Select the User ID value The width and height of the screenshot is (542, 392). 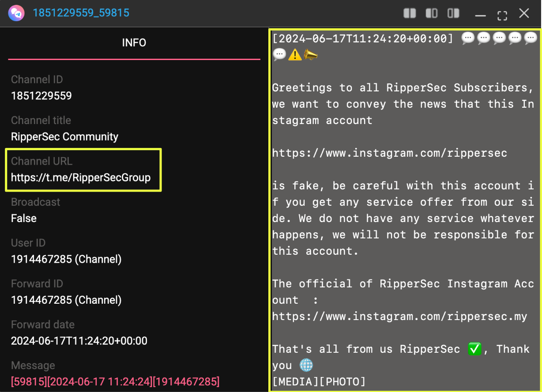pos(66,259)
